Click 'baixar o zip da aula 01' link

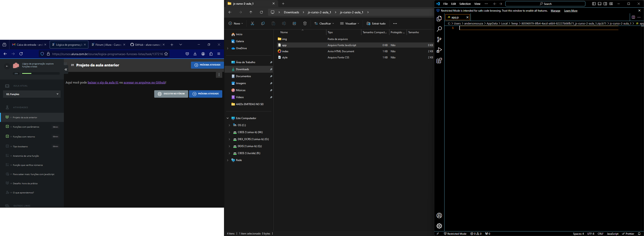[103, 82]
